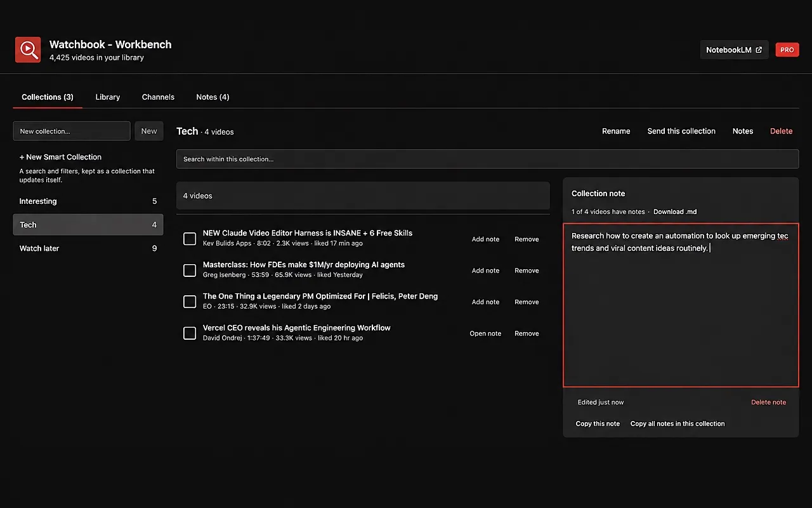Open note for Vercel CEO video
Screen dimensions: 812x508
[485, 333]
